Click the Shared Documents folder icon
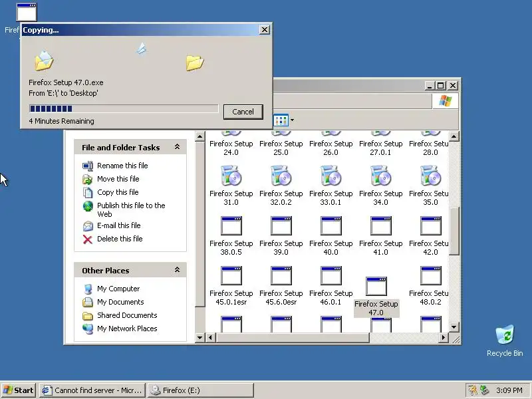Image resolution: width=532 pixels, height=399 pixels. click(x=88, y=316)
